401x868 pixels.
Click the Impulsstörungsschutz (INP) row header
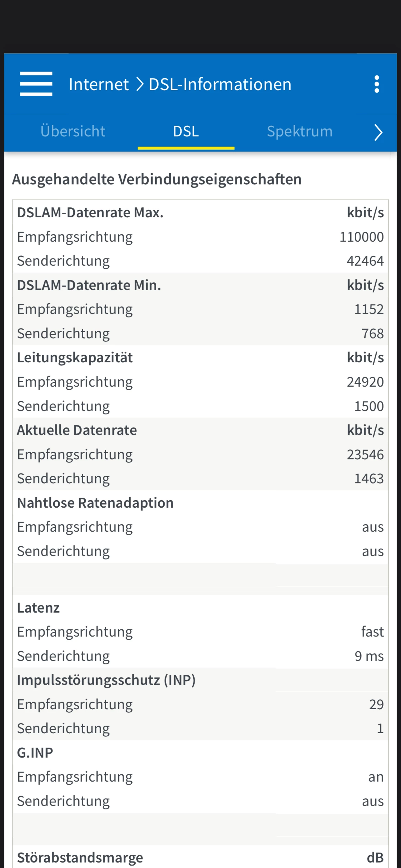(106, 680)
